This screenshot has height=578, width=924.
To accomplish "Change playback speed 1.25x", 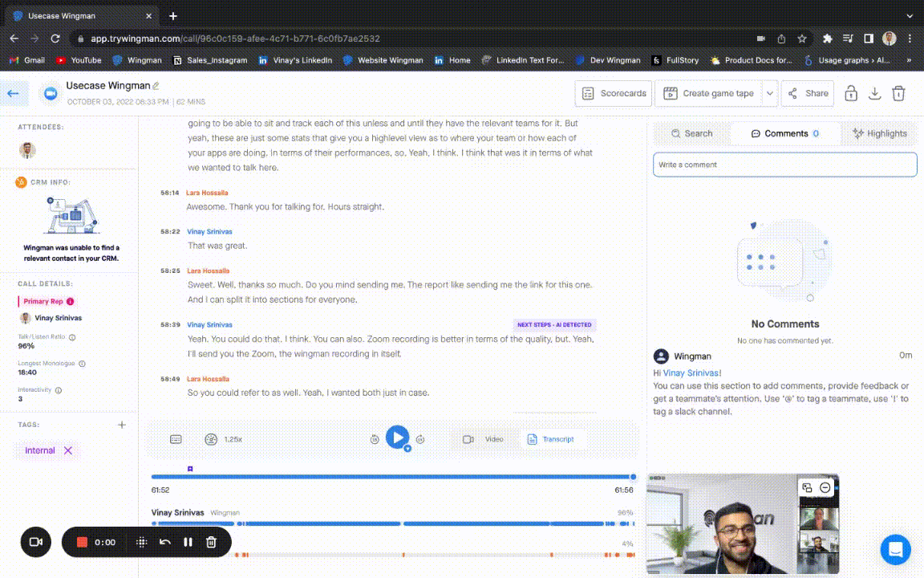I will click(225, 439).
